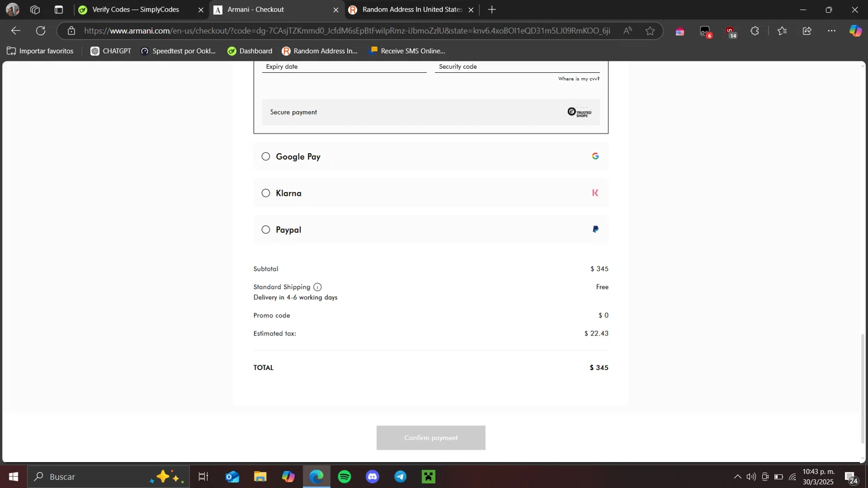This screenshot has width=868, height=488.
Task: Show hidden system tray icons
Action: tap(737, 477)
